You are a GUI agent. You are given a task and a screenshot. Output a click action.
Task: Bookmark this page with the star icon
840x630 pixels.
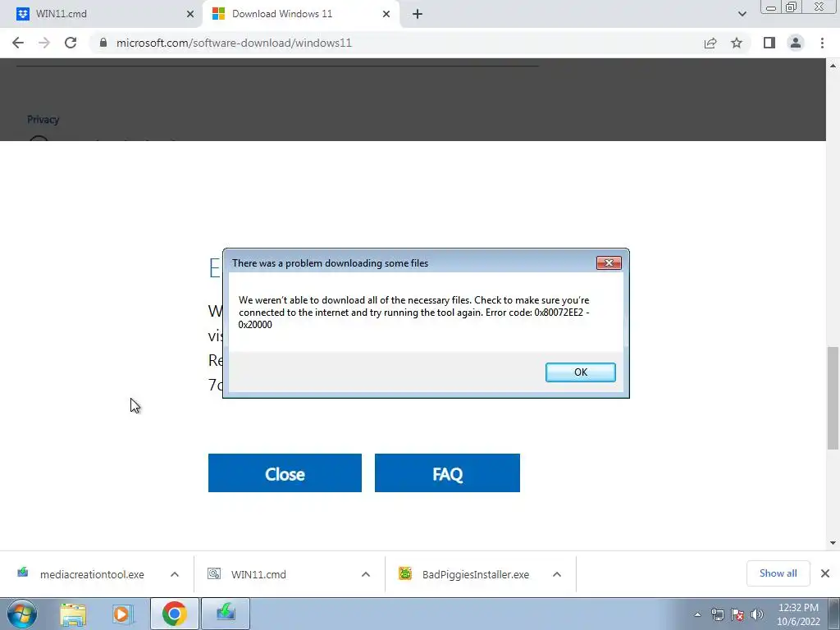click(737, 43)
